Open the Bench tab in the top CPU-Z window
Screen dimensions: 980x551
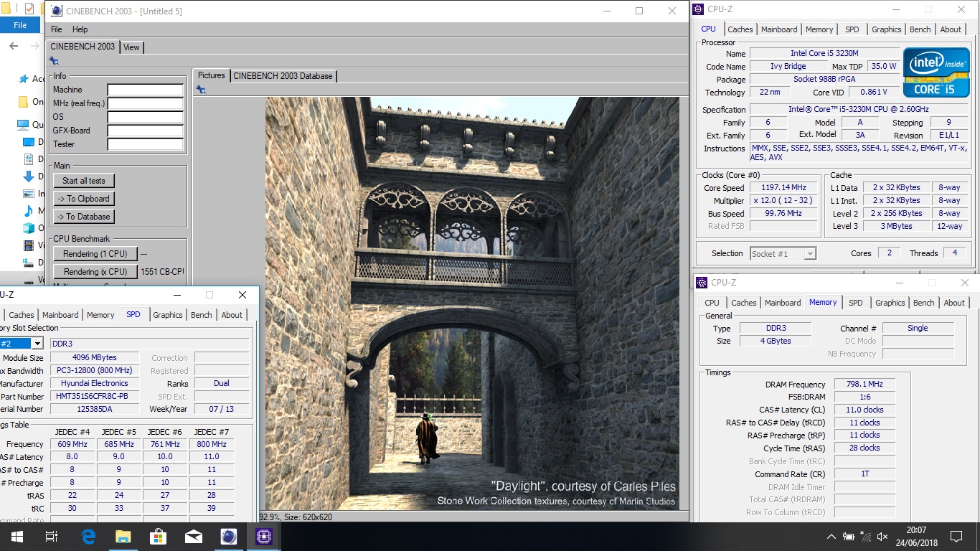[x=920, y=29]
